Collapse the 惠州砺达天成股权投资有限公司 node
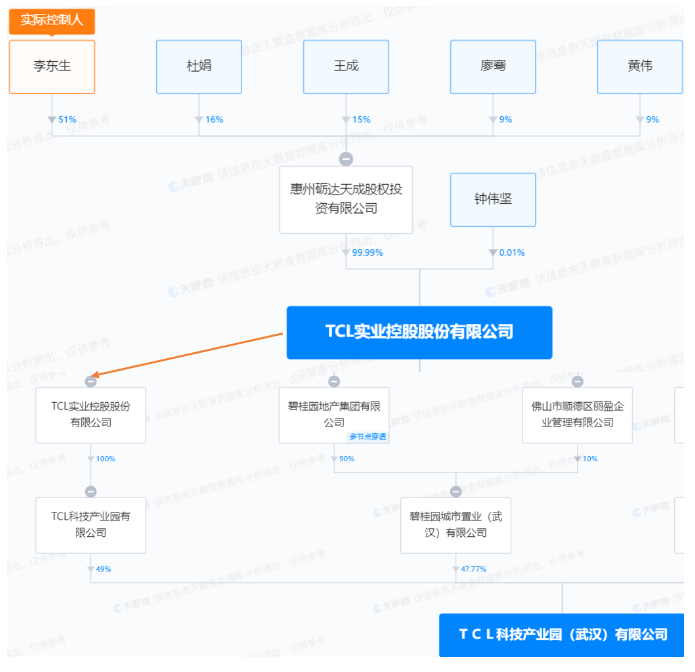Image resolution: width=695 pixels, height=672 pixels. coord(346,159)
